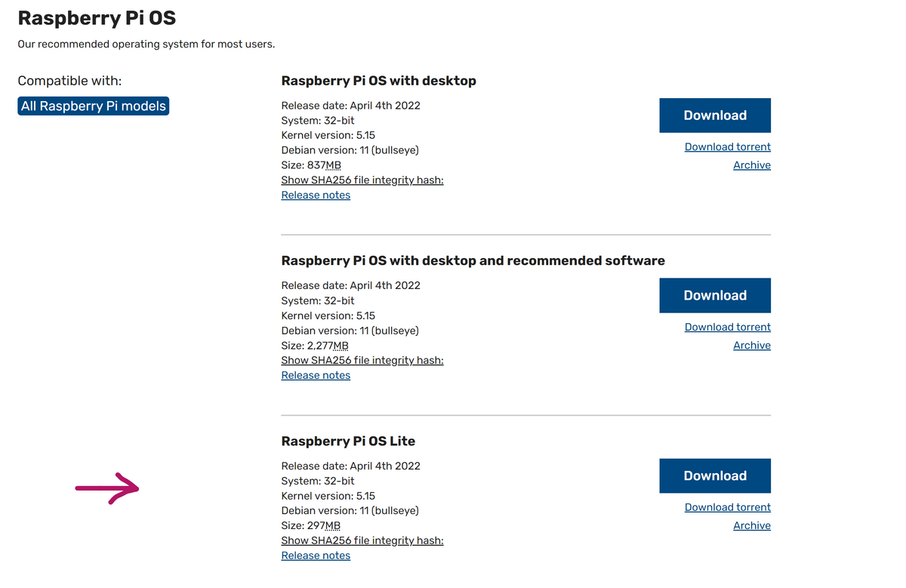The image size is (906, 588).
Task: Click the main Raspberry Pi OS page title
Action: pyautogui.click(x=97, y=17)
